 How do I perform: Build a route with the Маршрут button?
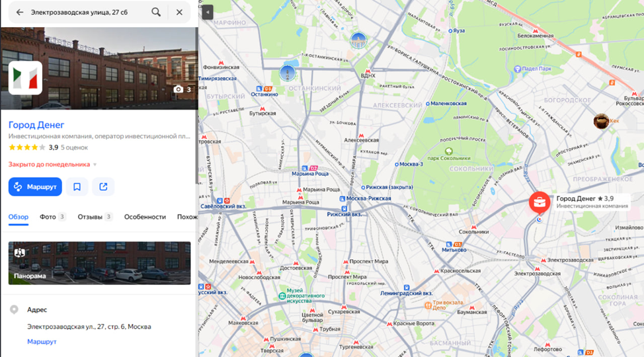coord(35,186)
